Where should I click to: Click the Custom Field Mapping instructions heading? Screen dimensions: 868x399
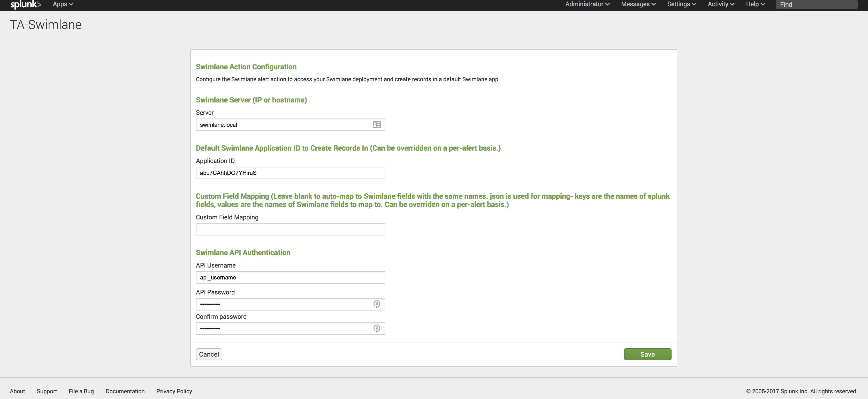click(x=433, y=200)
